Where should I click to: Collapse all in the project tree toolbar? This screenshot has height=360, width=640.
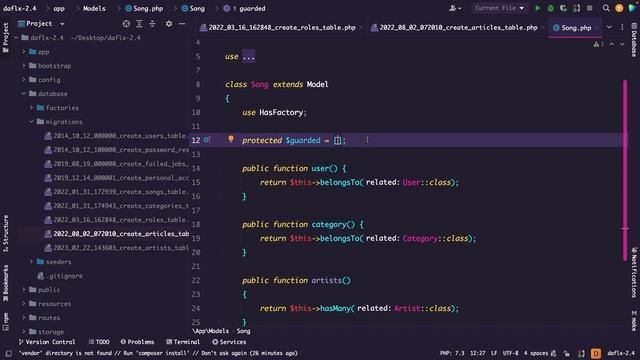152,24
